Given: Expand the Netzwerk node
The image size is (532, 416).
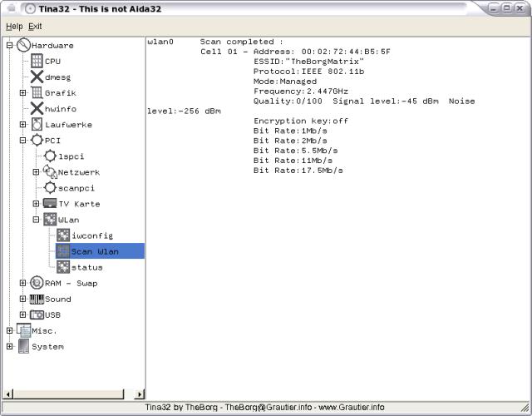Looking at the screenshot, I should click(36, 172).
